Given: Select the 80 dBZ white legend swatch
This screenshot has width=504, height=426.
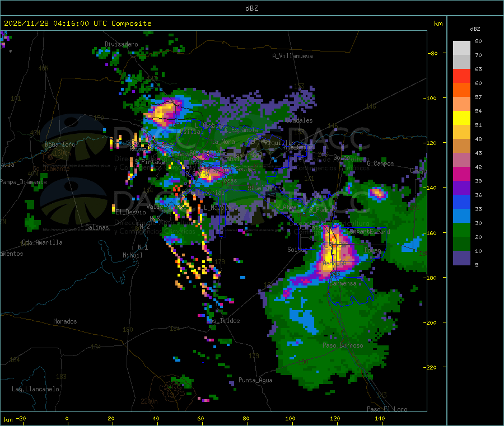Looking at the screenshot, I should (461, 48).
